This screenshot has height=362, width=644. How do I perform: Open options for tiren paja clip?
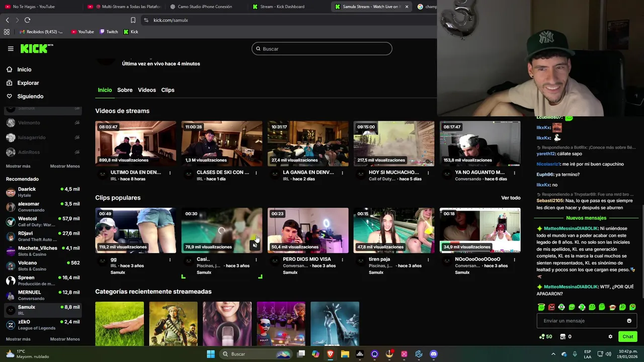428,260
